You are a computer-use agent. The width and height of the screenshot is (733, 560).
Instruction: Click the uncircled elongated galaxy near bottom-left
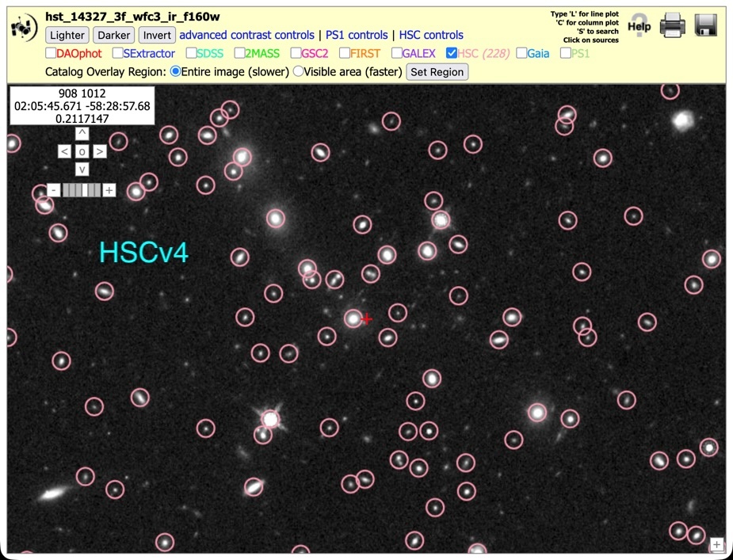52,493
